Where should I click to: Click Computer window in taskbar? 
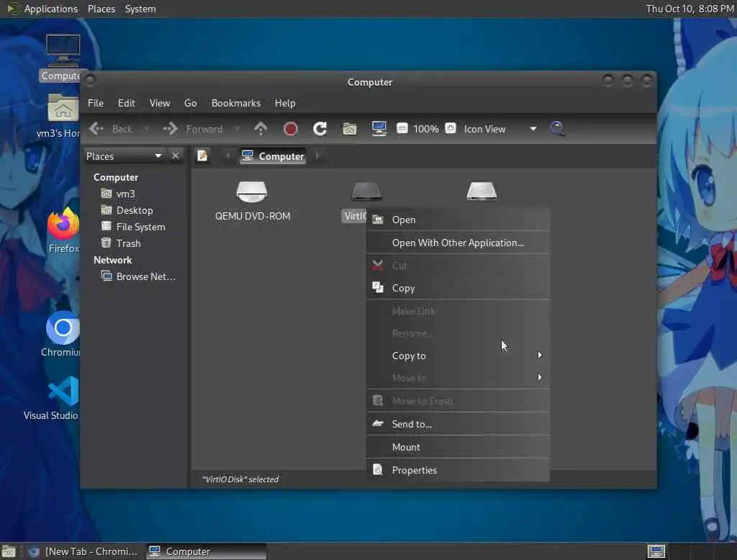[206, 551]
